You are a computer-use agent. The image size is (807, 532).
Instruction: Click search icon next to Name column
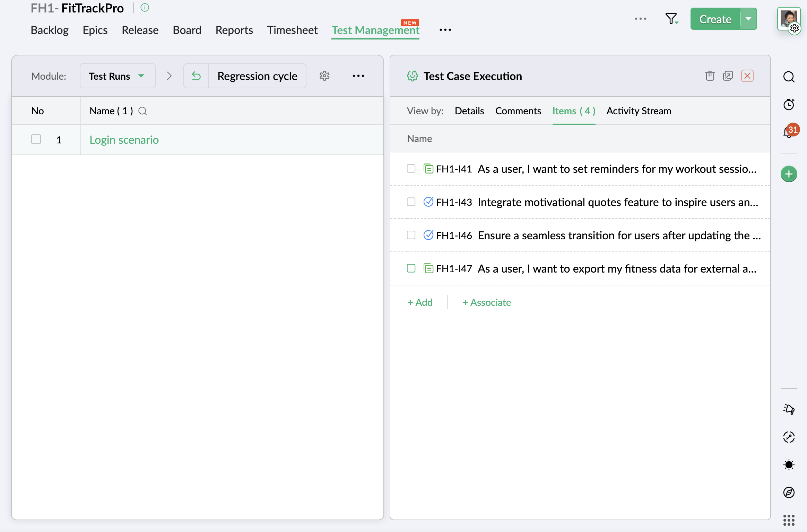click(x=142, y=111)
